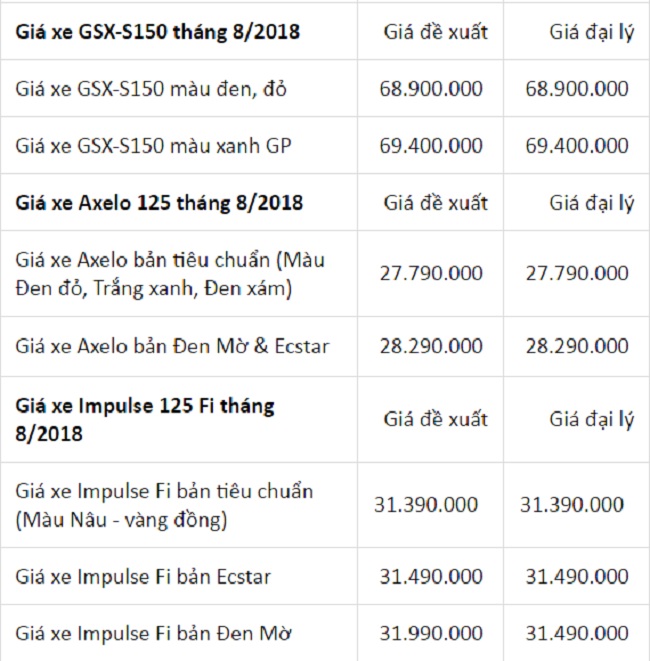Select the "Impulse Fi bản Ecstar" row label
Image resolution: width=650 pixels, height=661 pixels.
tap(143, 576)
